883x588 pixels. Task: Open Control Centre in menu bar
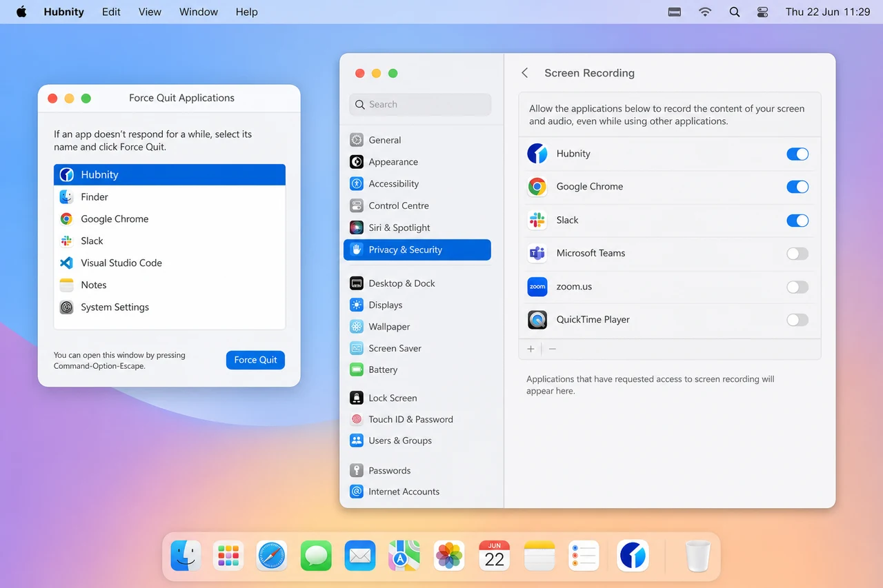click(762, 12)
